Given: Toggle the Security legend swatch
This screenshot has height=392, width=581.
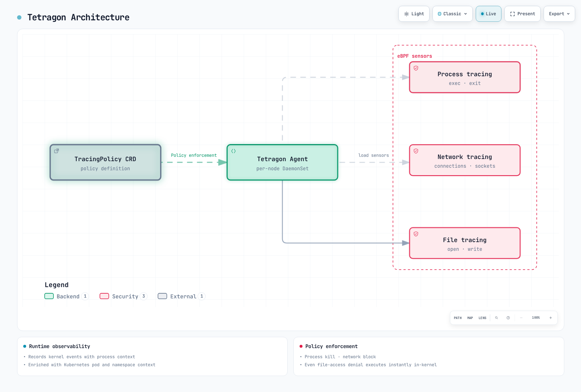Looking at the screenshot, I should [104, 296].
